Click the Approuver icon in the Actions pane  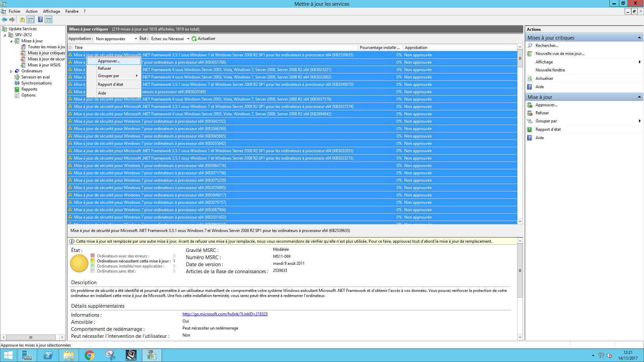[530, 105]
